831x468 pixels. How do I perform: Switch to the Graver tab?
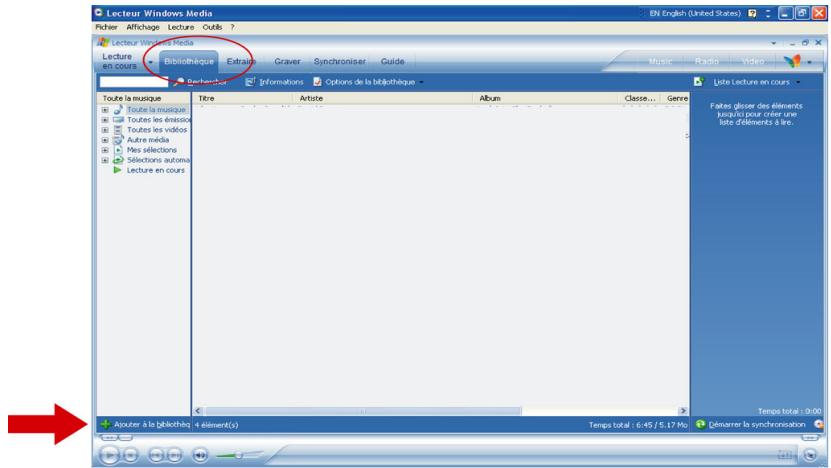pyautogui.click(x=287, y=61)
